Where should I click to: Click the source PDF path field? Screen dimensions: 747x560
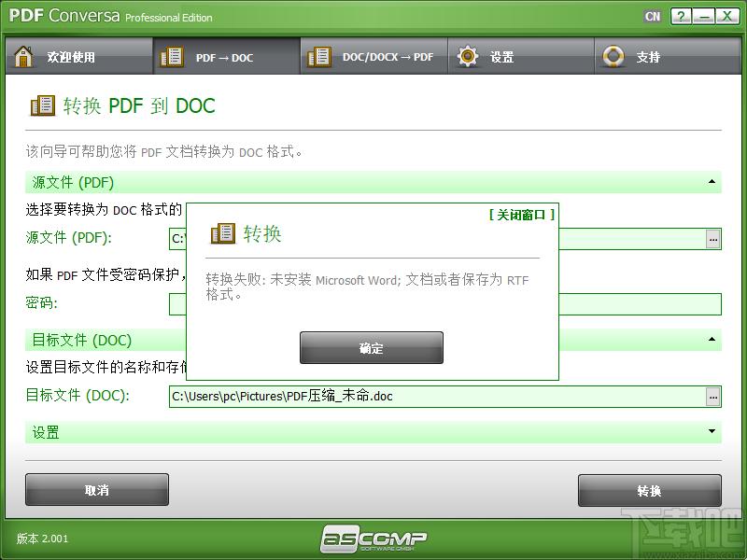(632, 239)
